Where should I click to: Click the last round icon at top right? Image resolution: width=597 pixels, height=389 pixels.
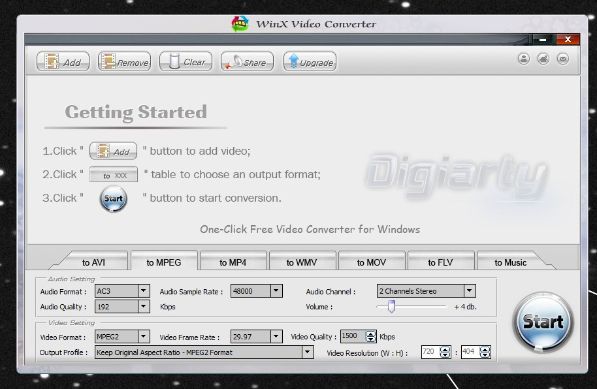[563, 59]
